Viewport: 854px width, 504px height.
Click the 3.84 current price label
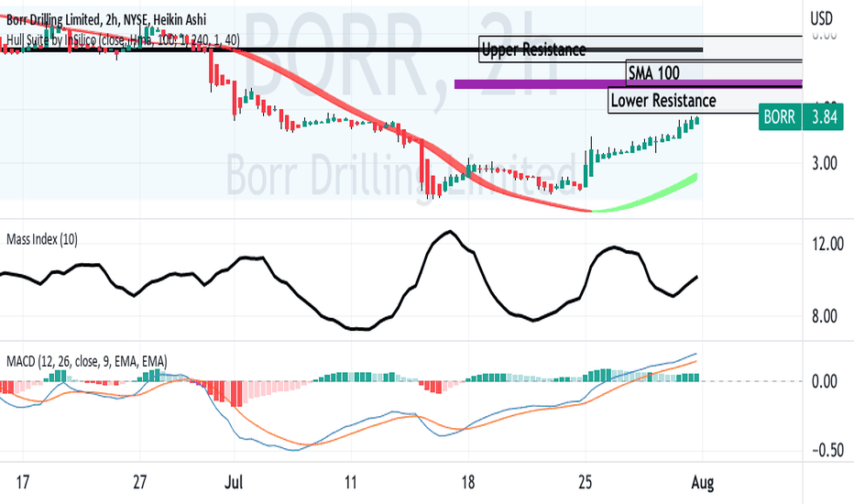(824, 117)
